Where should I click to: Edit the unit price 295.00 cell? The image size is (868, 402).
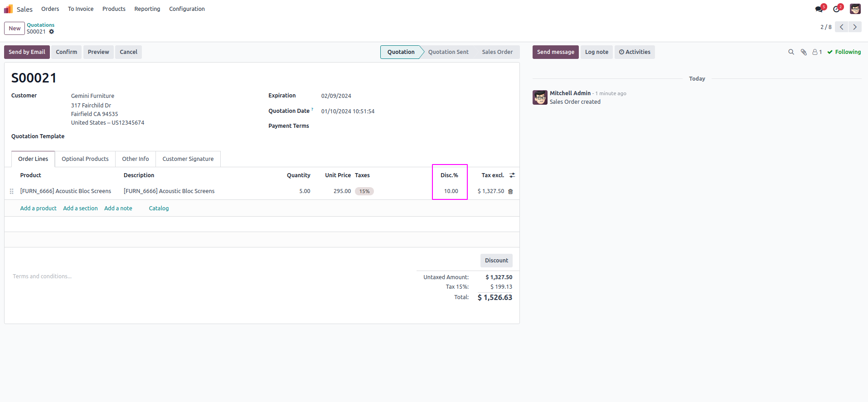(x=342, y=191)
